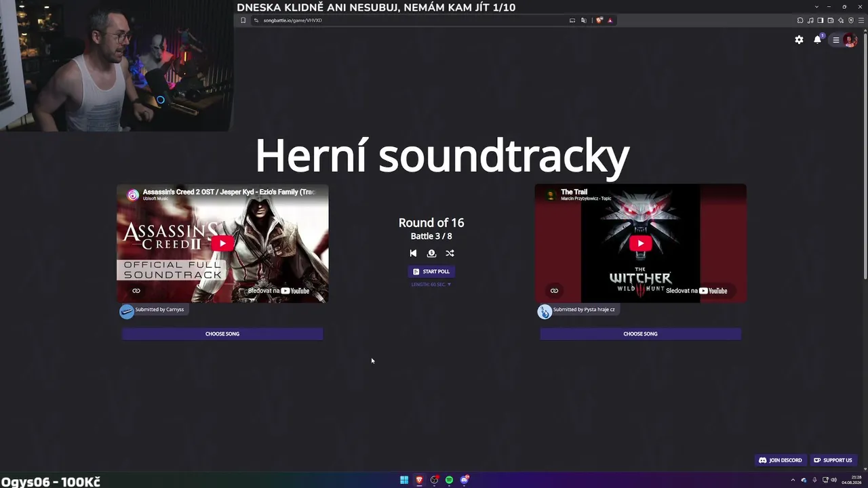Click the "Battle 3 / 8" text
868x488 pixels.
point(431,236)
